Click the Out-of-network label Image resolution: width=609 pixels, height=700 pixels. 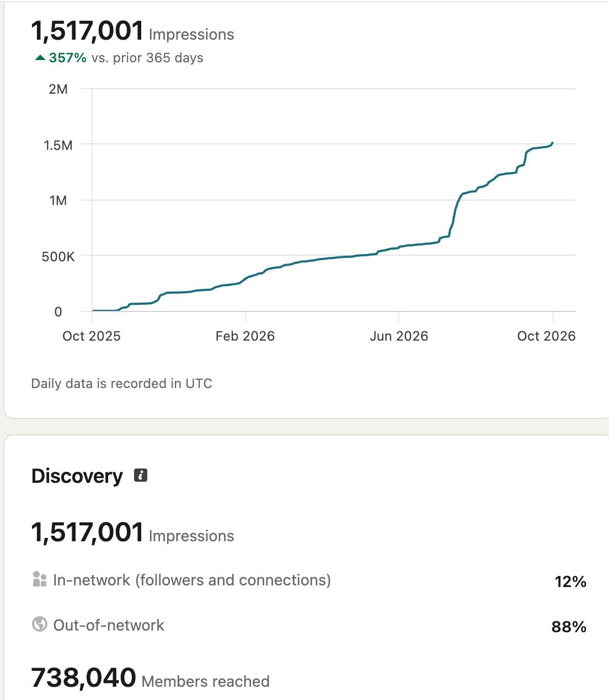(x=109, y=625)
